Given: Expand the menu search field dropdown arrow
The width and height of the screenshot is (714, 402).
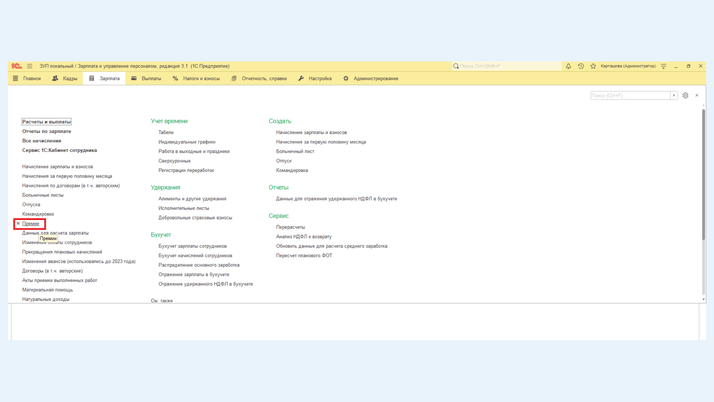Looking at the screenshot, I should 674,96.
